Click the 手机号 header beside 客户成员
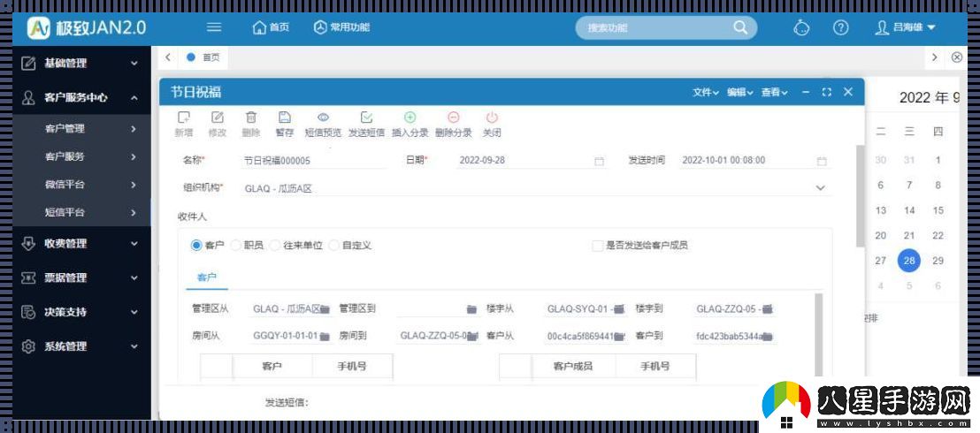This screenshot has width=980, height=433. coord(655,366)
